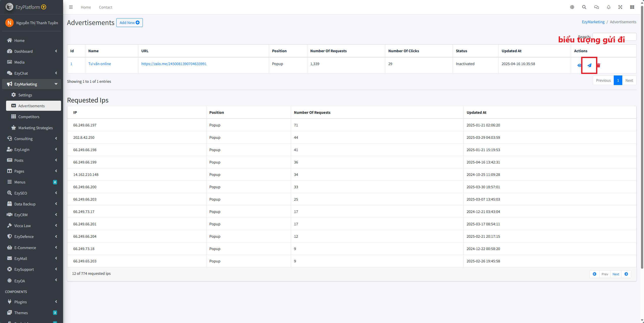Collapse the EzyMarketing sidebar menu
Screen dimensions: 644x323
[x=32, y=84]
